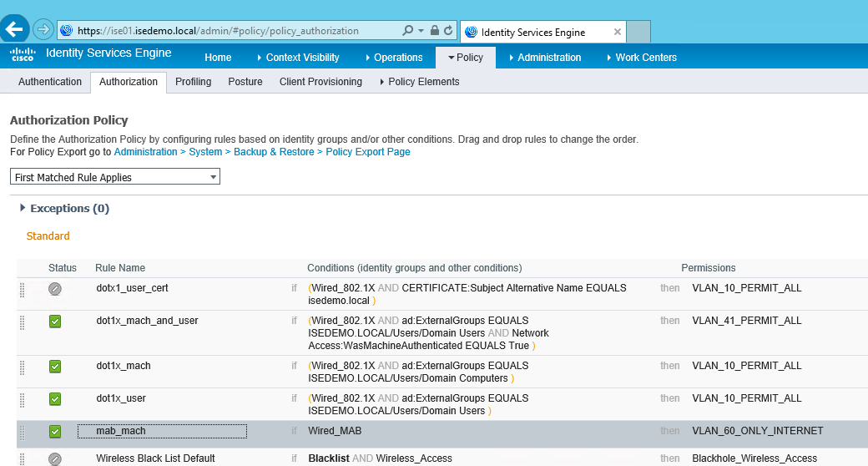Follow the System link in export path
Viewport: 868px width, 466px height.
point(205,152)
